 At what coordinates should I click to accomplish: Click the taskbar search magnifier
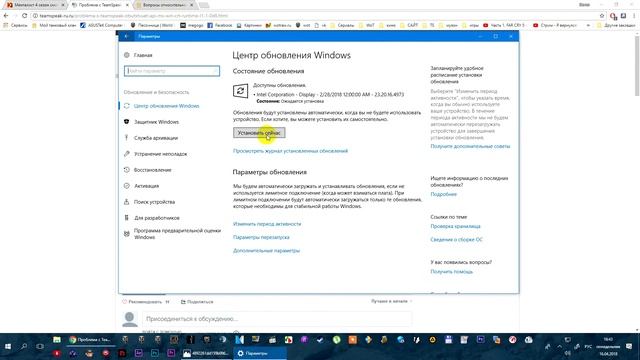point(24,347)
